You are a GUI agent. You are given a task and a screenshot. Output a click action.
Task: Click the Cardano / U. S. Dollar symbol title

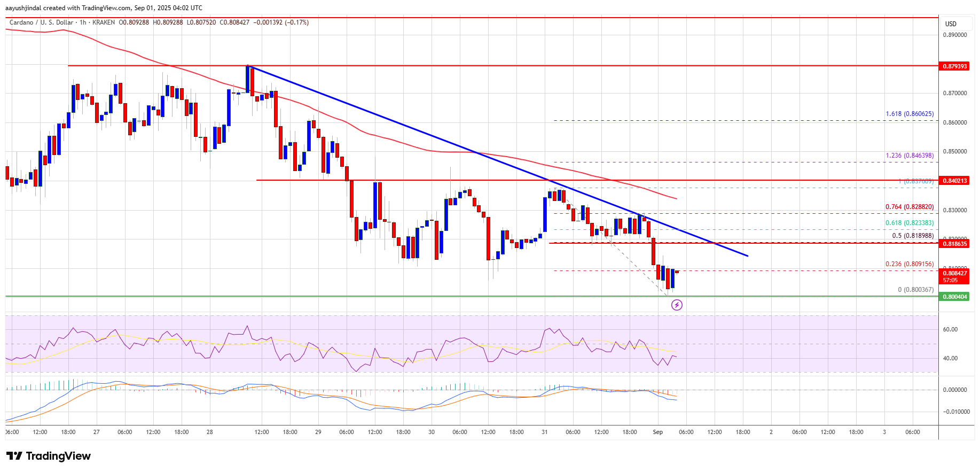tap(41, 22)
